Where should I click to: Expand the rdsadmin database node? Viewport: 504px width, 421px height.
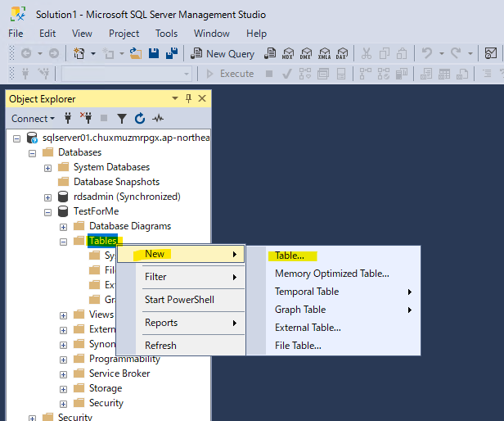tap(47, 197)
